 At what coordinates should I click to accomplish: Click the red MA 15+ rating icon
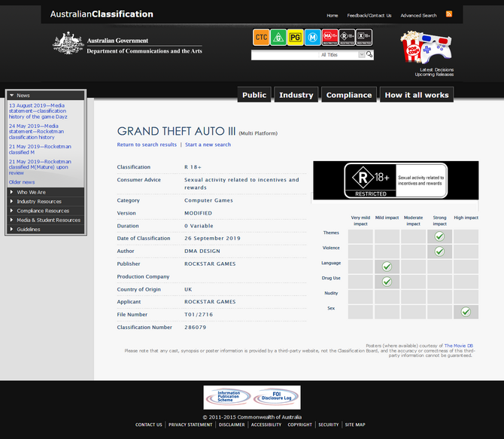click(329, 37)
